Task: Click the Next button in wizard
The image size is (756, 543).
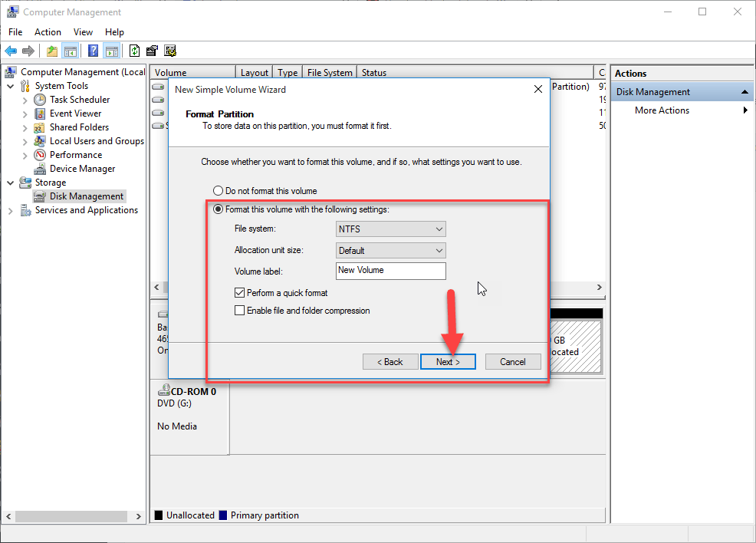Action: 448,362
